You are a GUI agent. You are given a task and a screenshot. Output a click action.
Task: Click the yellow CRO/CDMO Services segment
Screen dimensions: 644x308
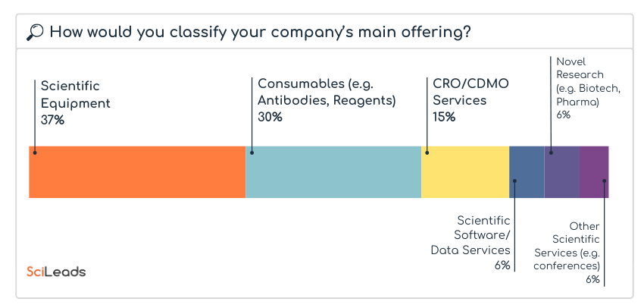[x=465, y=172]
